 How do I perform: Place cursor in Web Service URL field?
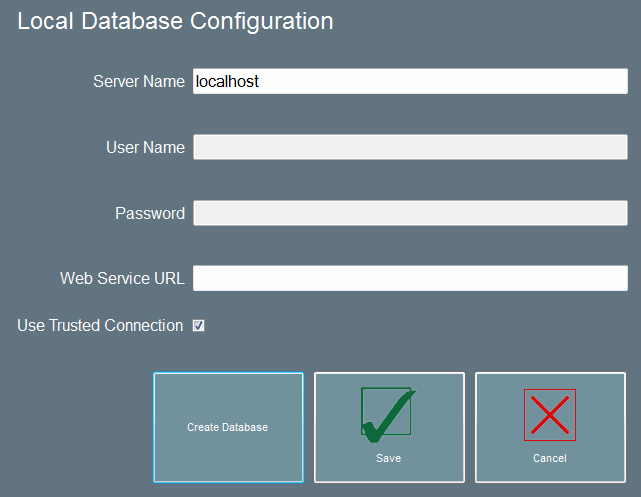tap(410, 278)
